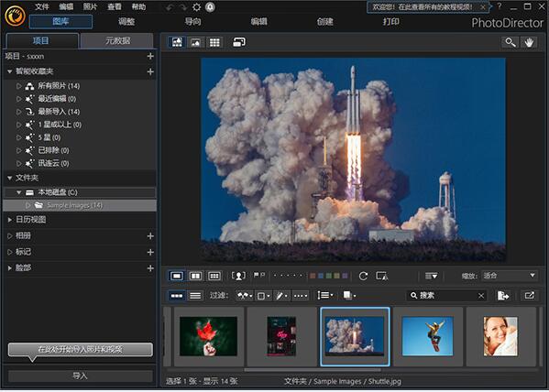Clear the search field with X

pos(481,296)
